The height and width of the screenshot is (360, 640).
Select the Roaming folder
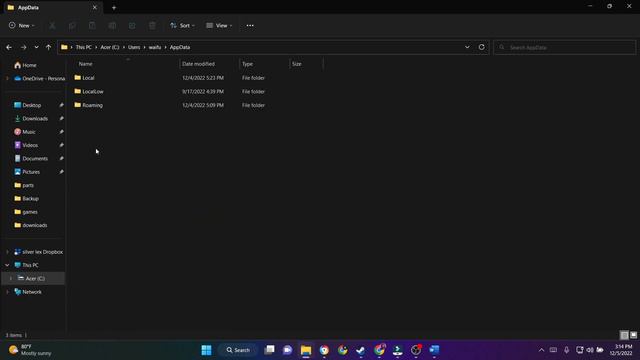(x=92, y=105)
